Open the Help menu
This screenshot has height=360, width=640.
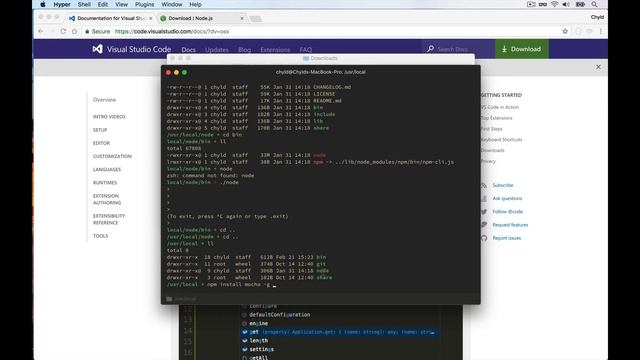coord(196,4)
